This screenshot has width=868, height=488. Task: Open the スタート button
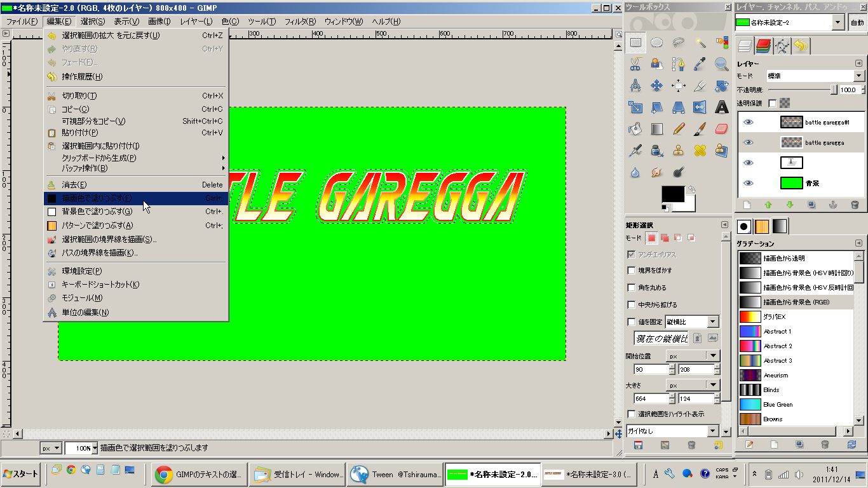coord(21,474)
